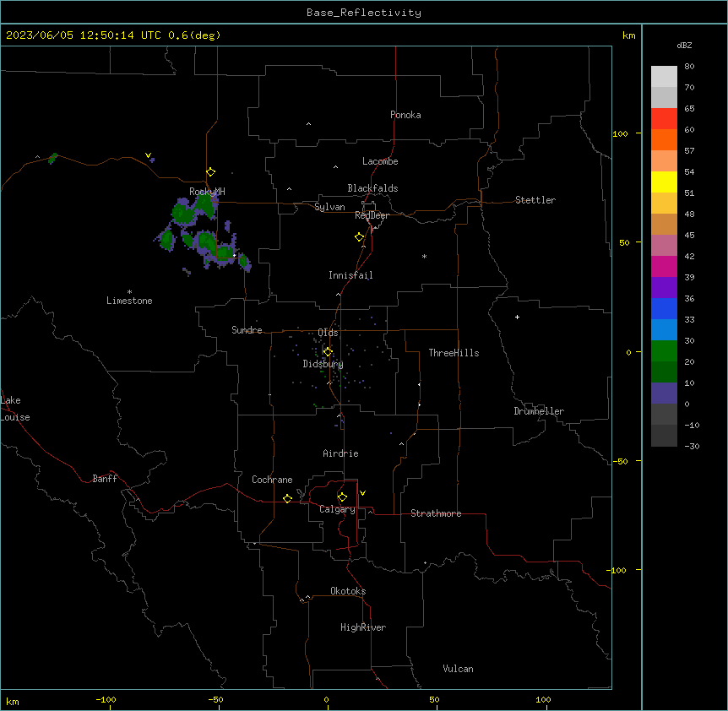
Task: Click the Cochrane town label
Action: pos(272,480)
